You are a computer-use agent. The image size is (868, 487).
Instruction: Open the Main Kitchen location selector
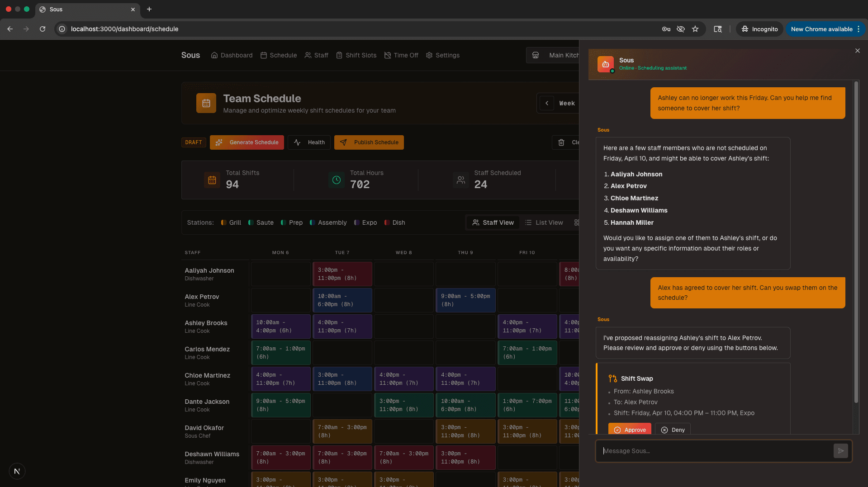[556, 55]
